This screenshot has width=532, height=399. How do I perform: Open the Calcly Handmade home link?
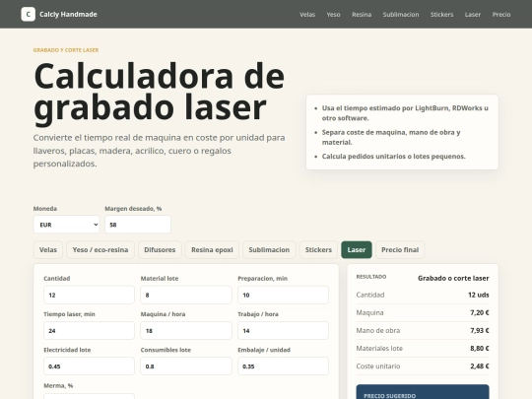coord(59,14)
